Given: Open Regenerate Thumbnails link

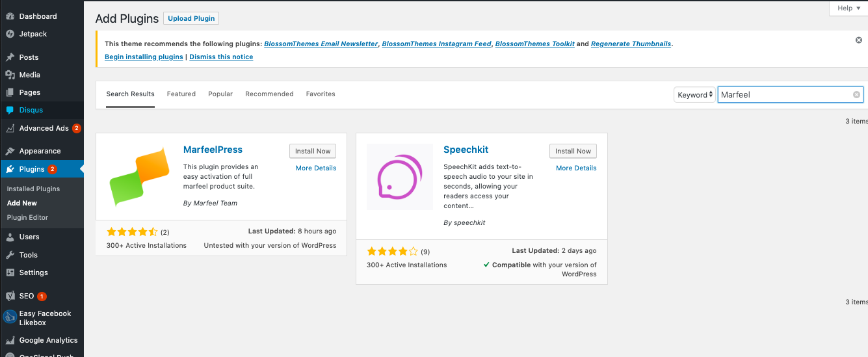Looking at the screenshot, I should (631, 44).
